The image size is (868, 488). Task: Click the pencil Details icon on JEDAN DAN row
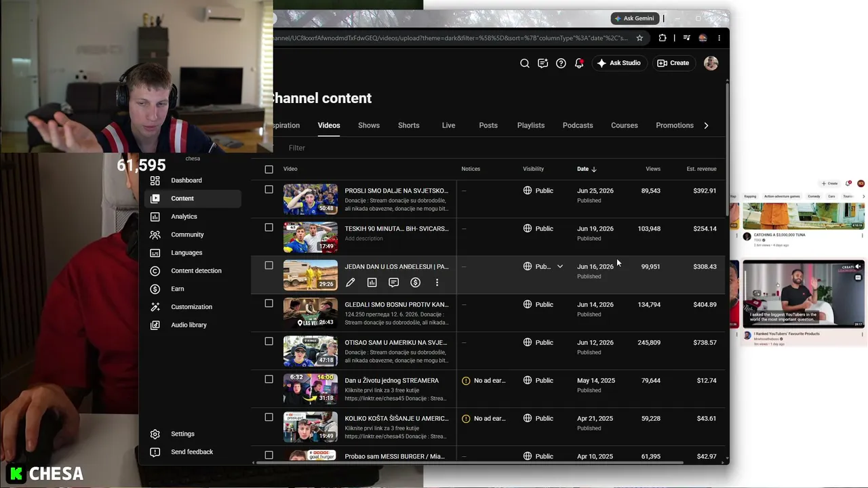pyautogui.click(x=350, y=283)
